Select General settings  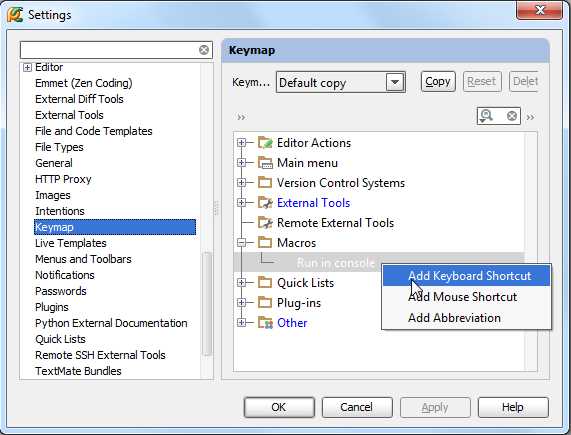[x=54, y=163]
